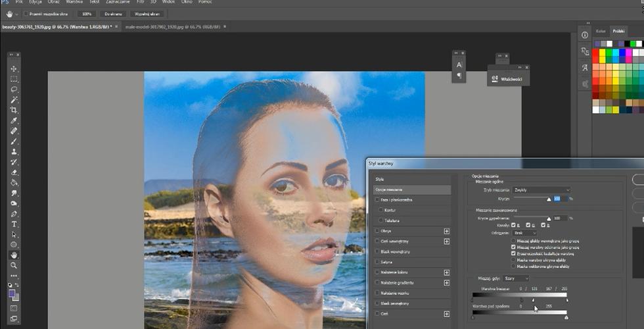644x329 pixels.
Task: Open the Hand tool preset picker arrow
Action: coord(17,14)
